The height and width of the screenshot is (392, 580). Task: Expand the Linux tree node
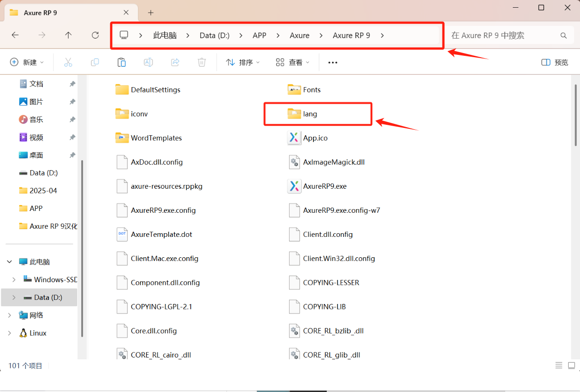pos(10,333)
